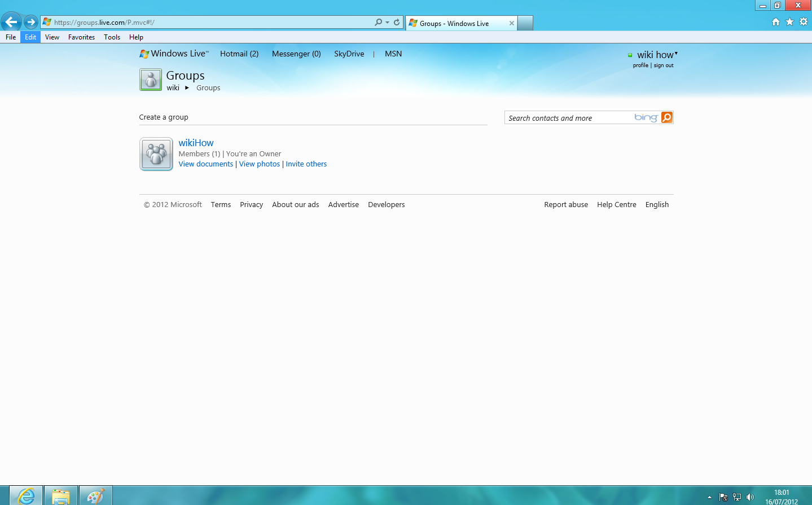Screen dimensions: 812x505
Task: Click the volume speaker tray icon
Action: (750, 497)
